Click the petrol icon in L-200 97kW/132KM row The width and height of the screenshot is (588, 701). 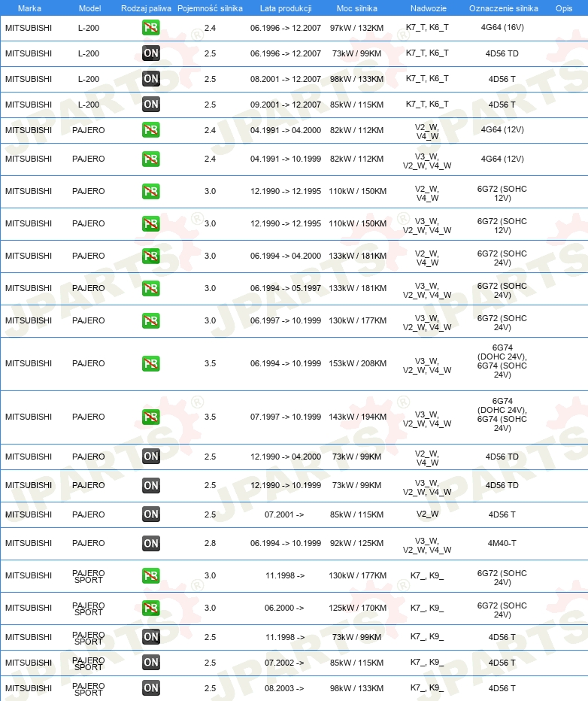click(x=151, y=28)
